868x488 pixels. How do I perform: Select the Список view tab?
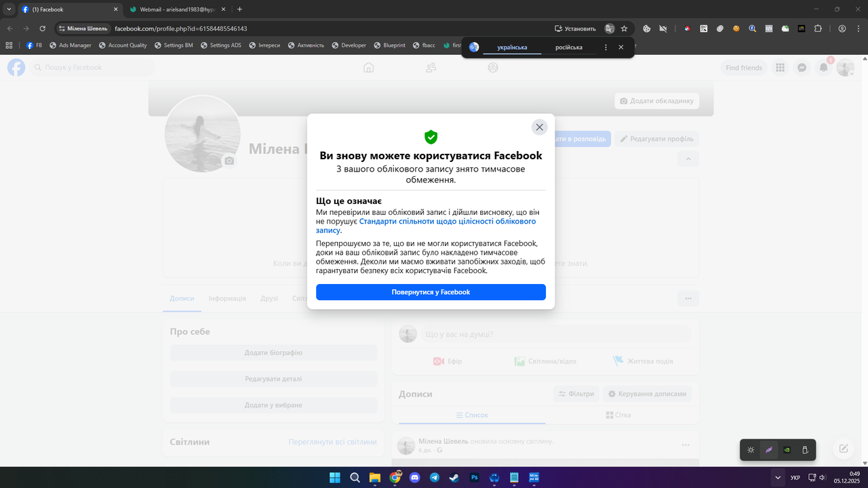click(x=471, y=415)
